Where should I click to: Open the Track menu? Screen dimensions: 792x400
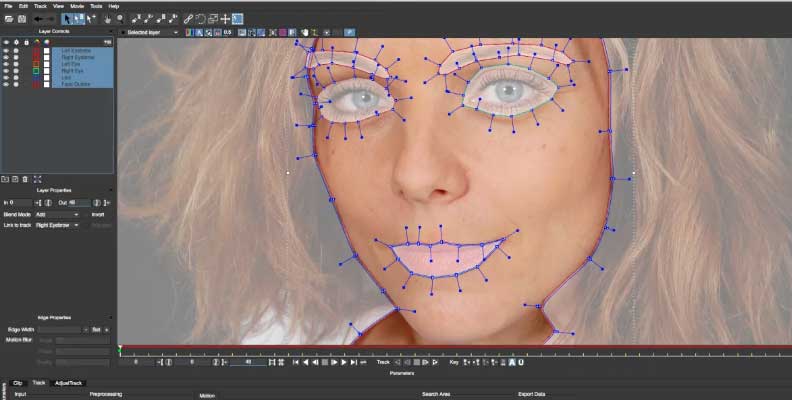tap(40, 6)
